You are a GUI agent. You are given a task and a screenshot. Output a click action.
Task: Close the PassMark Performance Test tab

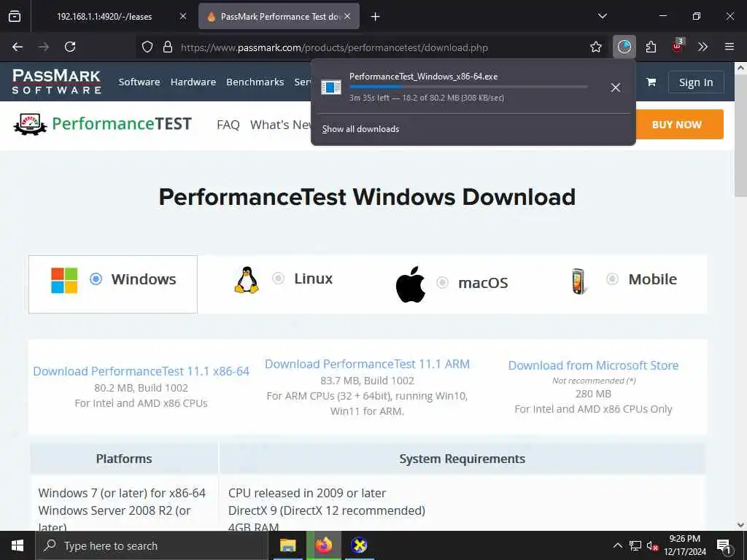347,16
